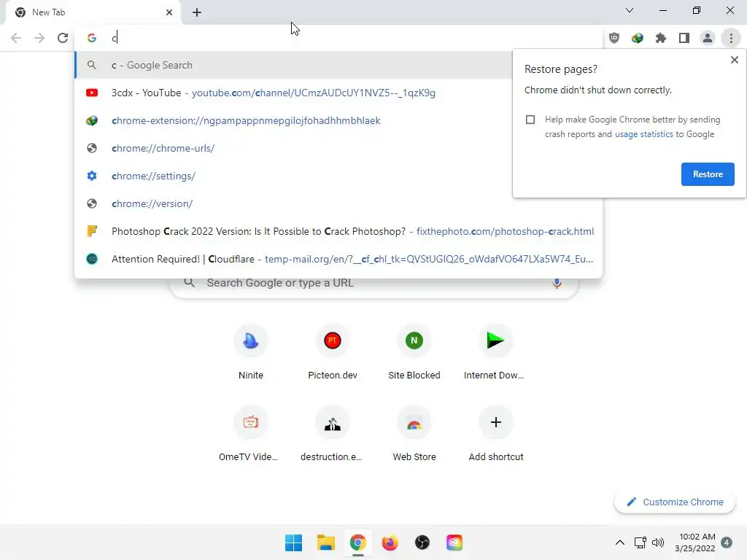Open Chrome's three-dot menu
Image resolution: width=747 pixels, height=560 pixels.
click(731, 38)
